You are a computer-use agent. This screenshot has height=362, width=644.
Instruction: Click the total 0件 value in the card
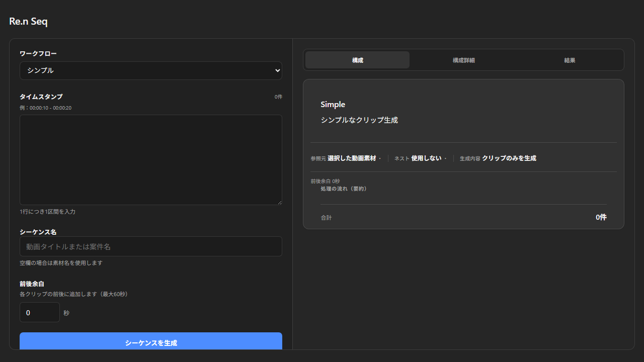[x=601, y=217]
